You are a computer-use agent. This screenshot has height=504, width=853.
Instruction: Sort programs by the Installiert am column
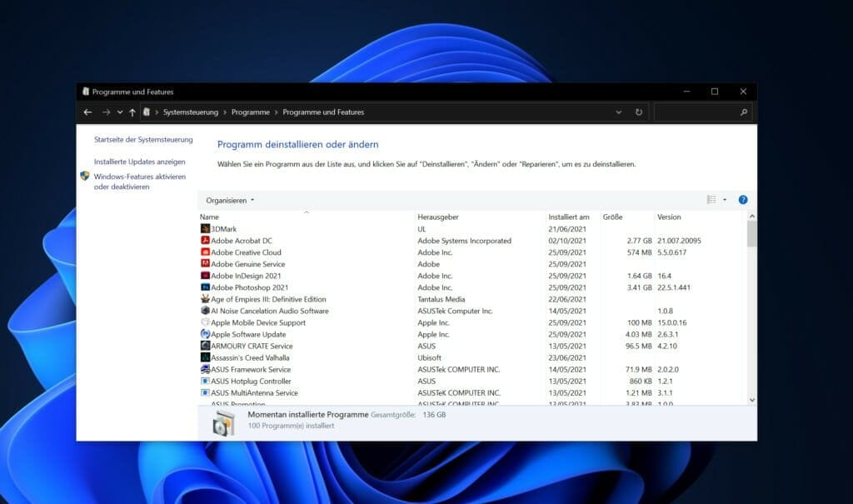click(569, 217)
